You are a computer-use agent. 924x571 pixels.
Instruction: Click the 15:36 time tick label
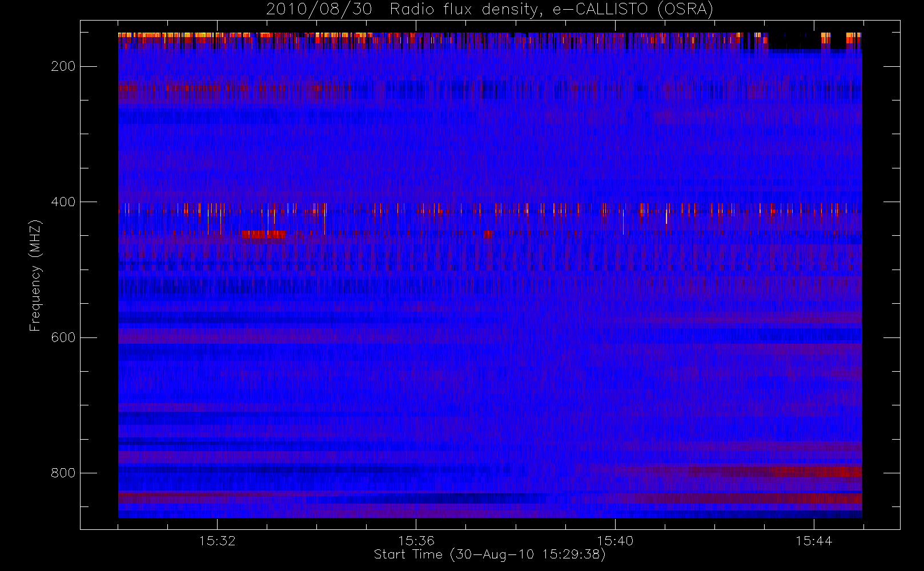coord(416,541)
